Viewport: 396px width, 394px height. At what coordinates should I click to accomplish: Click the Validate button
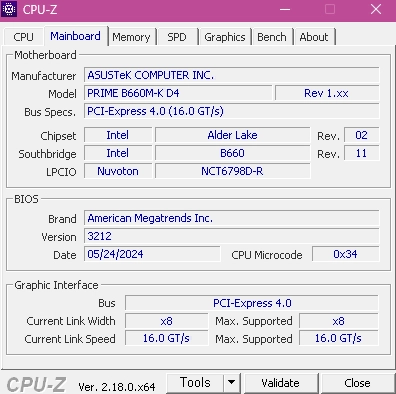click(280, 383)
